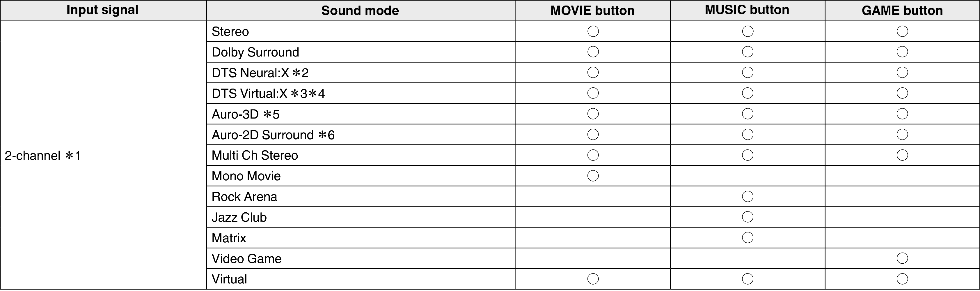This screenshot has height=291, width=980.
Task: Click the Matrix circle in MUSIC column
Action: [748, 238]
